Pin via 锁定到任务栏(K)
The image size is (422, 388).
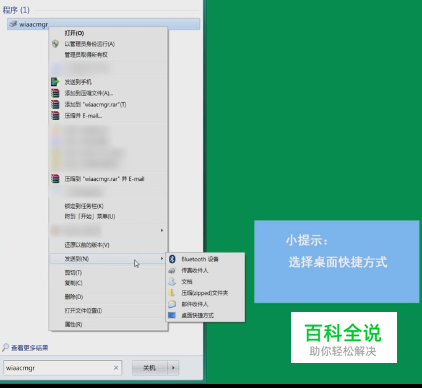click(x=84, y=206)
